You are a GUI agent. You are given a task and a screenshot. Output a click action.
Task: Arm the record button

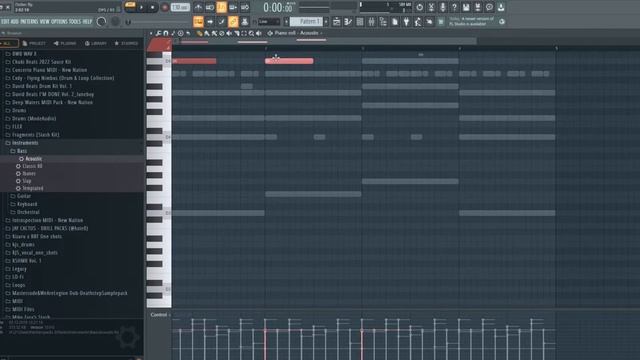[x=165, y=7]
